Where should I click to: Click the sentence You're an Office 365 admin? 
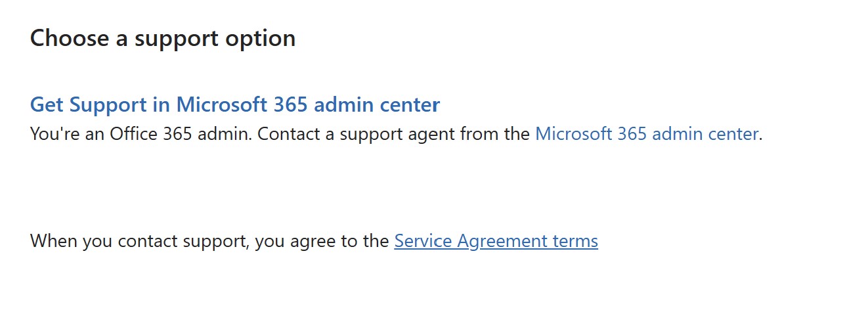point(141,134)
